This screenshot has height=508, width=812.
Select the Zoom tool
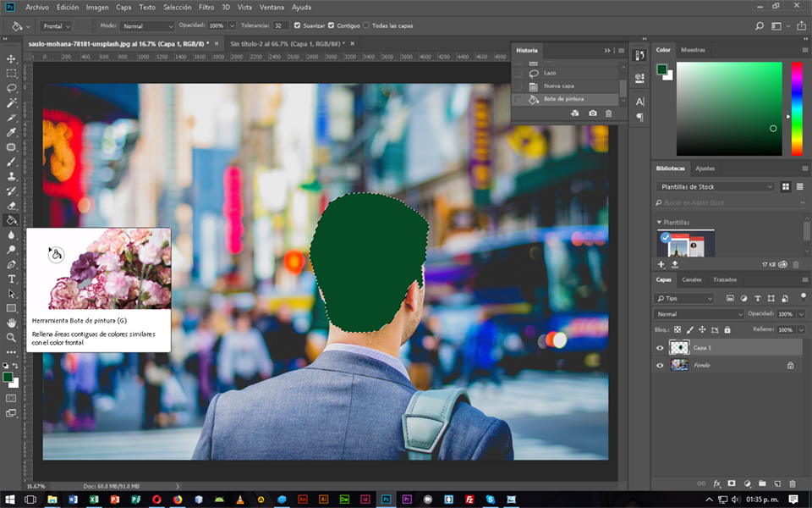click(11, 338)
